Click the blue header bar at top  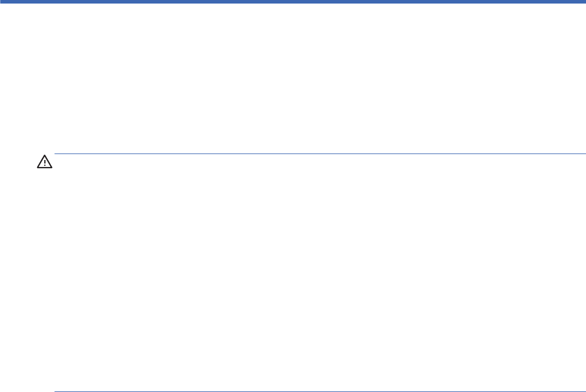[x=293, y=2]
